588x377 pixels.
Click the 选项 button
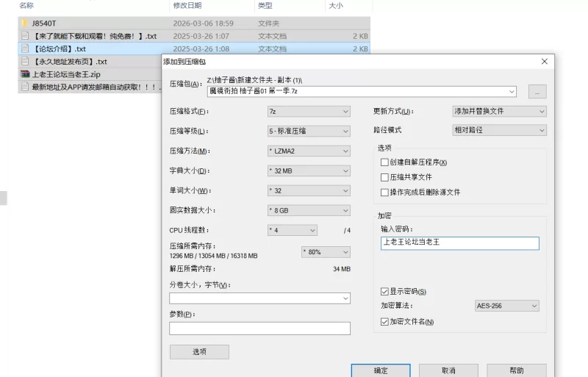[199, 351]
